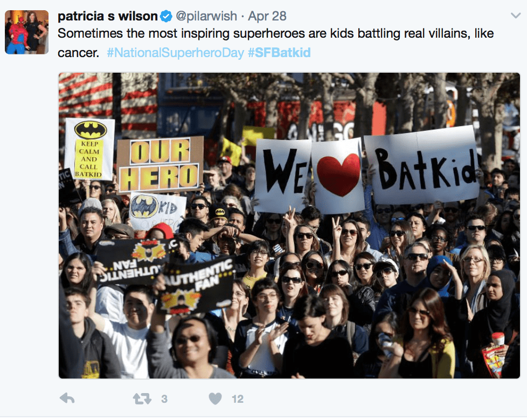Click the 'OUR HERO' sign in photo
Viewport: 527px width, 420px height.
coord(161,165)
